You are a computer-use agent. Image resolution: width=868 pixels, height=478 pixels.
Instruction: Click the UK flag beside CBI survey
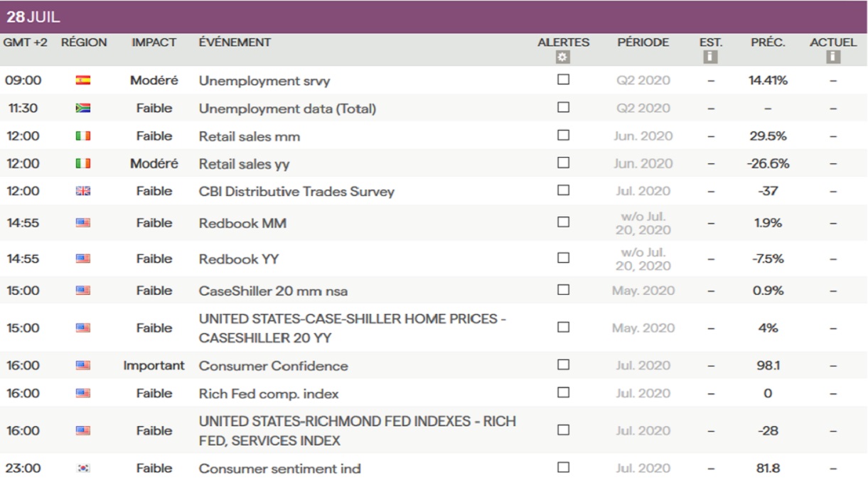83,191
